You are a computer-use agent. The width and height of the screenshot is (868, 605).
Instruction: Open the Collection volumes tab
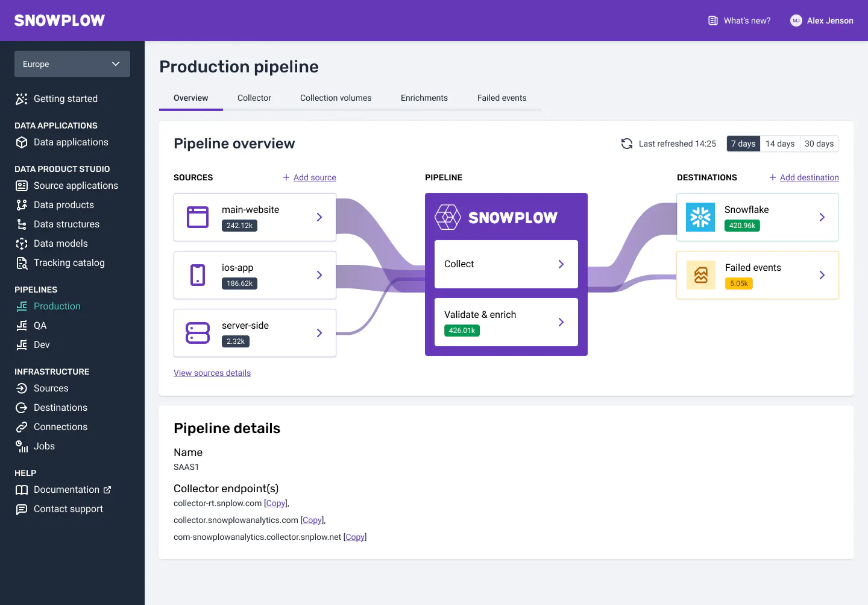point(336,98)
